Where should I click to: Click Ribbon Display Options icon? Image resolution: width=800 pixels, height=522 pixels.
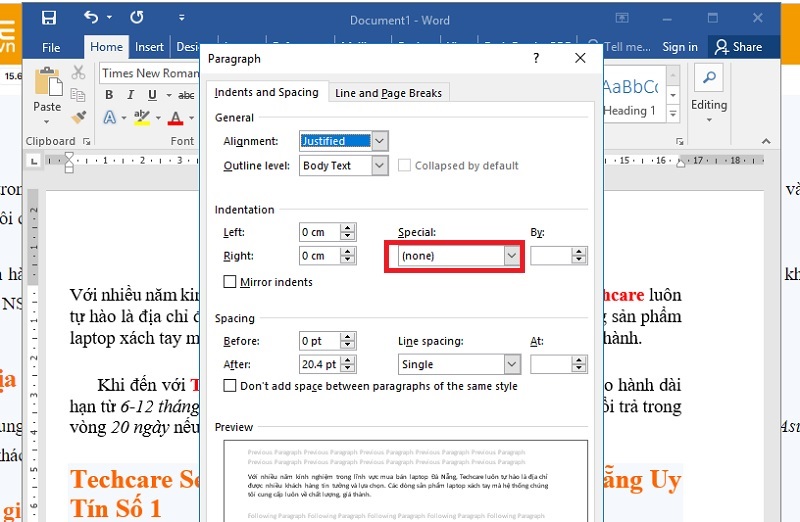point(622,18)
